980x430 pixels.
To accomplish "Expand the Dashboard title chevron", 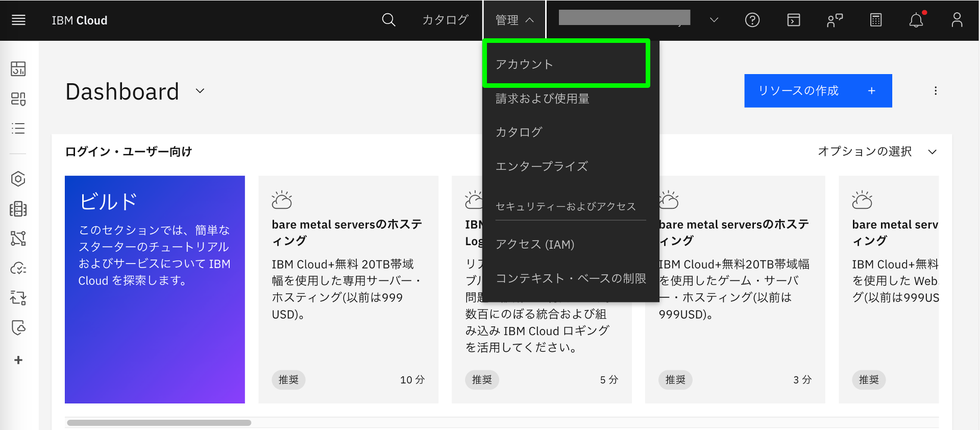I will point(200,91).
